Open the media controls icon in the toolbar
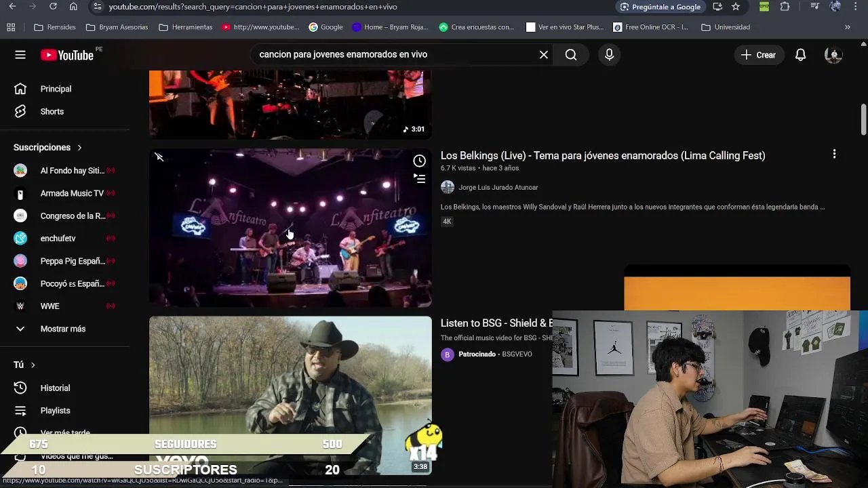 click(815, 7)
